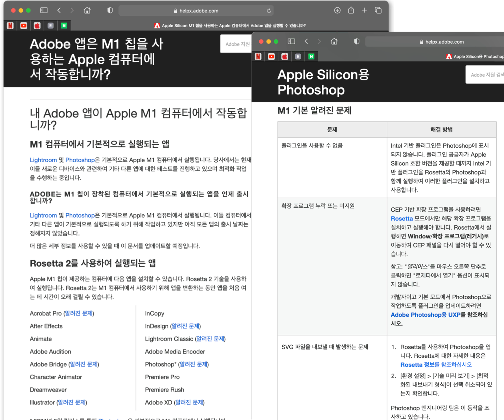
Task: Open privacy shield report in back window
Action: click(110, 10)
